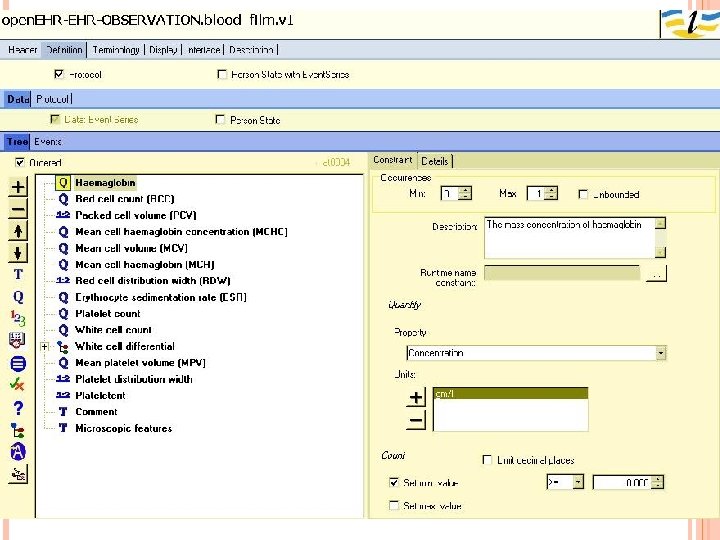Open the Details tab next to Constraint
The image size is (720, 540).
point(434,161)
